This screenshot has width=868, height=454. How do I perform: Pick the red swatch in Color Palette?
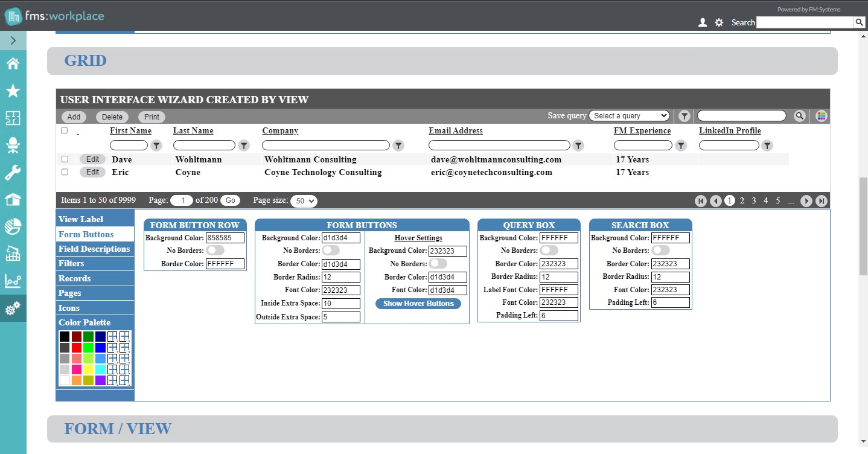(77, 348)
